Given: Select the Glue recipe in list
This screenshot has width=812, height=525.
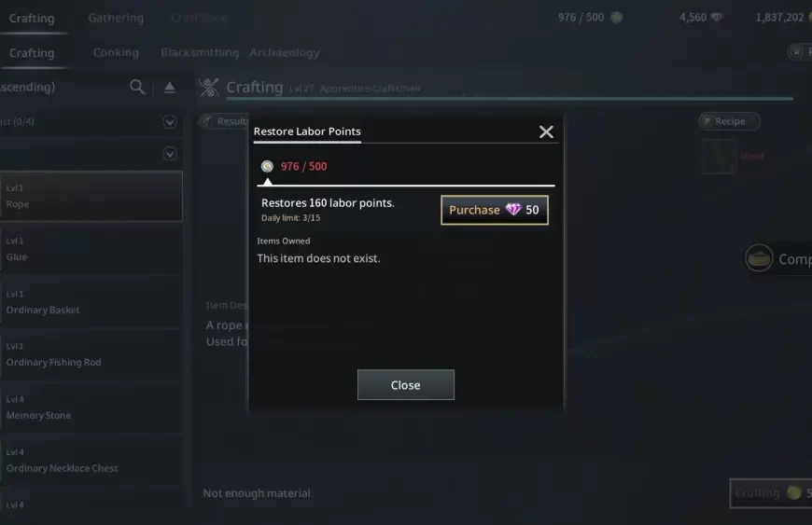Looking at the screenshot, I should pos(91,249).
